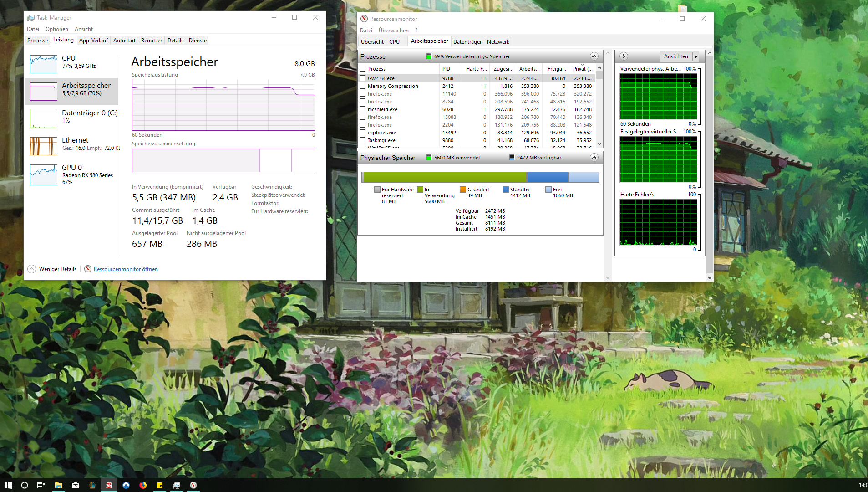Check the explorer.exe checkbox
The image size is (868, 492).
tap(363, 133)
